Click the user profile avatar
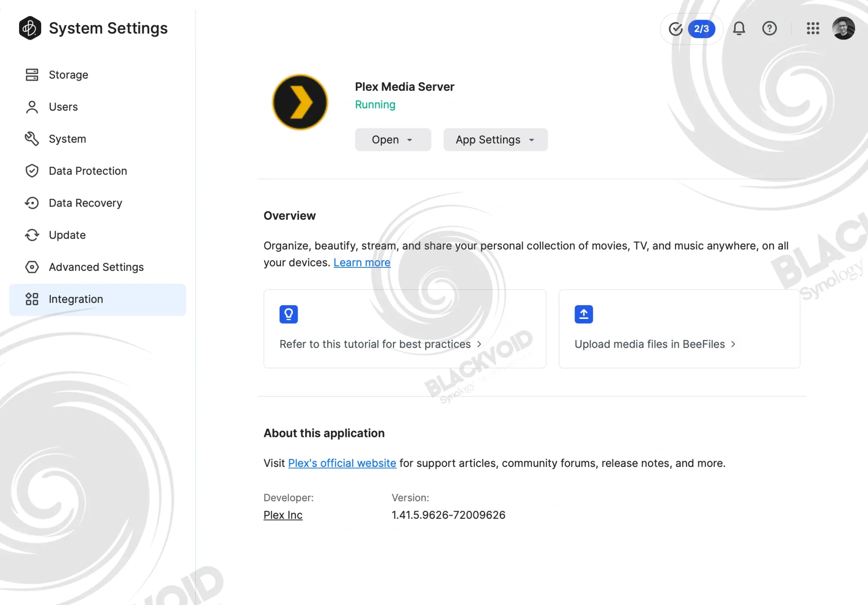868x605 pixels. [x=843, y=28]
